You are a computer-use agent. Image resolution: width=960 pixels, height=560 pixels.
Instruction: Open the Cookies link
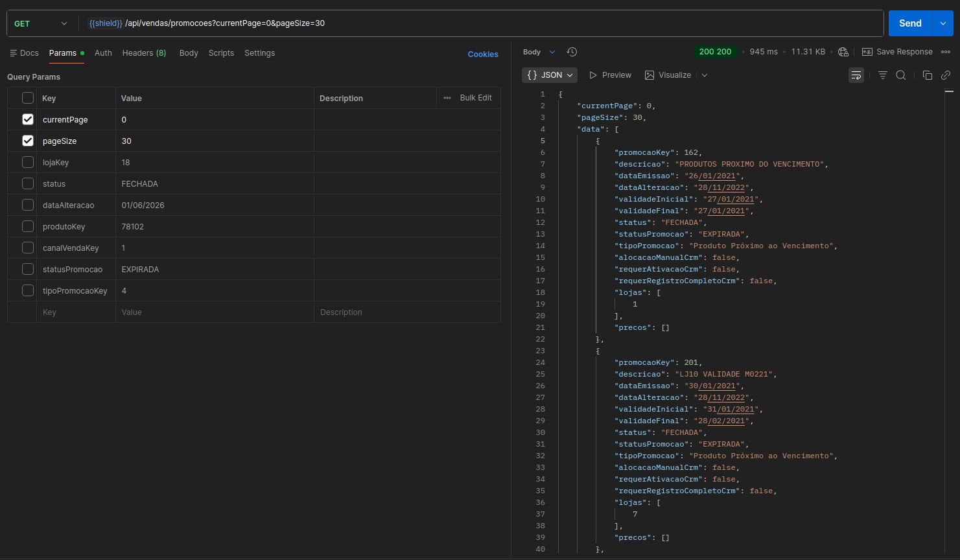pyautogui.click(x=483, y=54)
